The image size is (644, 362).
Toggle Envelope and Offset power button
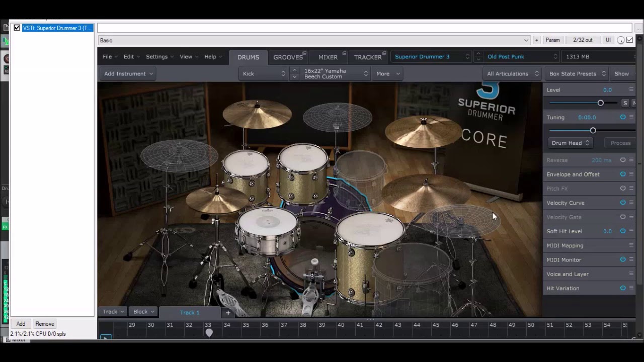point(623,174)
